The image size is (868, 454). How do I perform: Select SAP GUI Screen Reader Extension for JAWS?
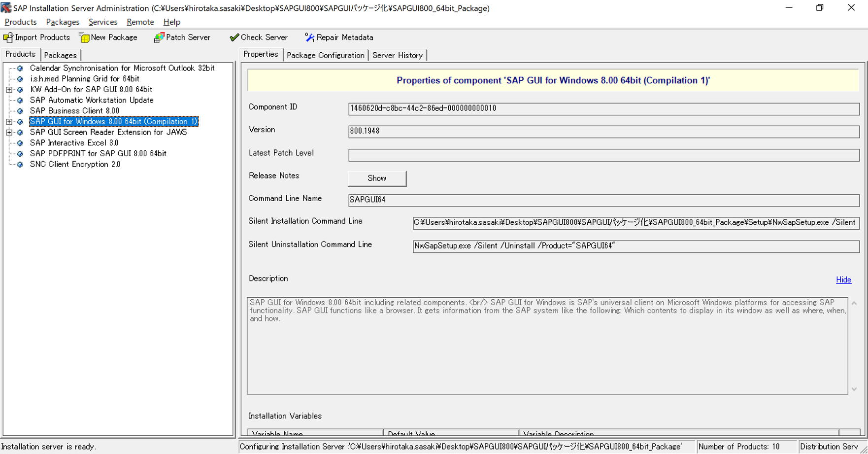coord(108,133)
